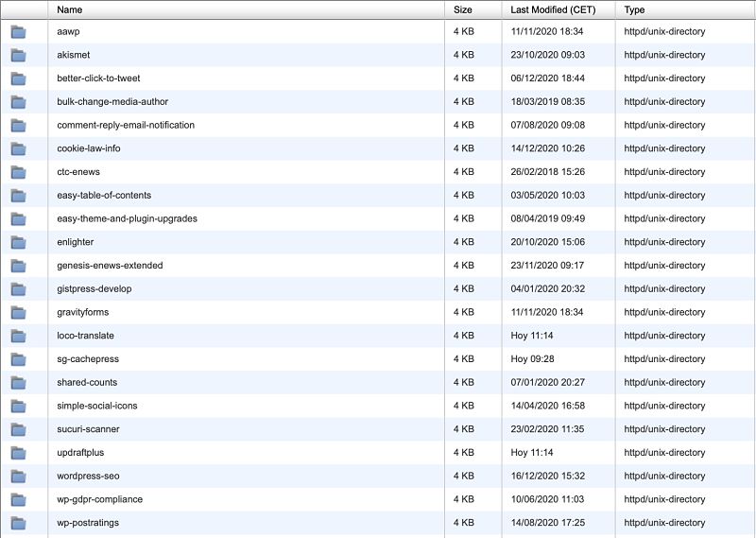Select the wp-postratings name
Screen dimensions: 756x538
coord(88,523)
